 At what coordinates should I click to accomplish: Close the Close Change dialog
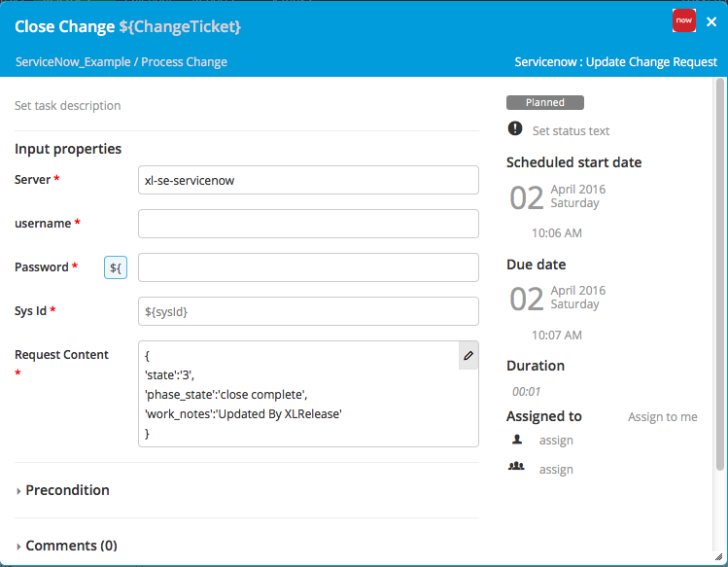tap(711, 21)
